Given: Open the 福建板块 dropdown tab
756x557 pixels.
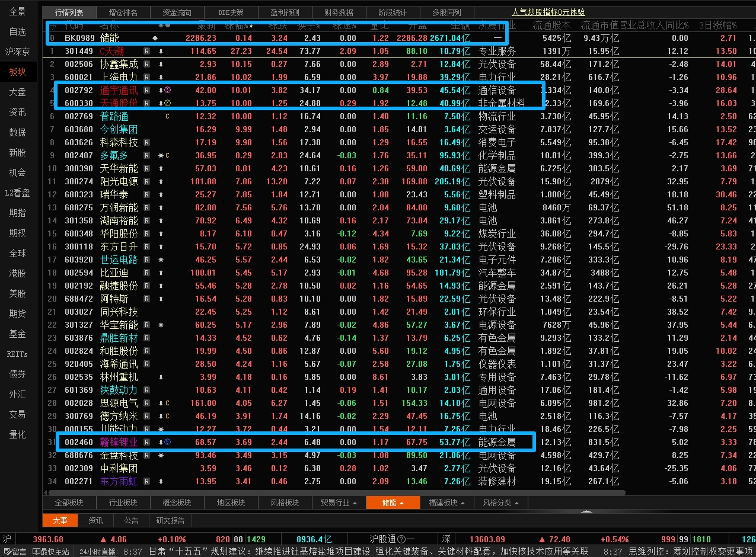Looking at the screenshot, I should 447,502.
